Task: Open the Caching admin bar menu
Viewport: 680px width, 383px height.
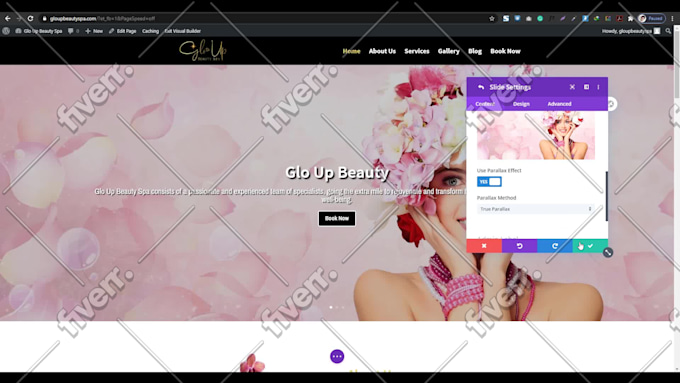Action: (150, 31)
